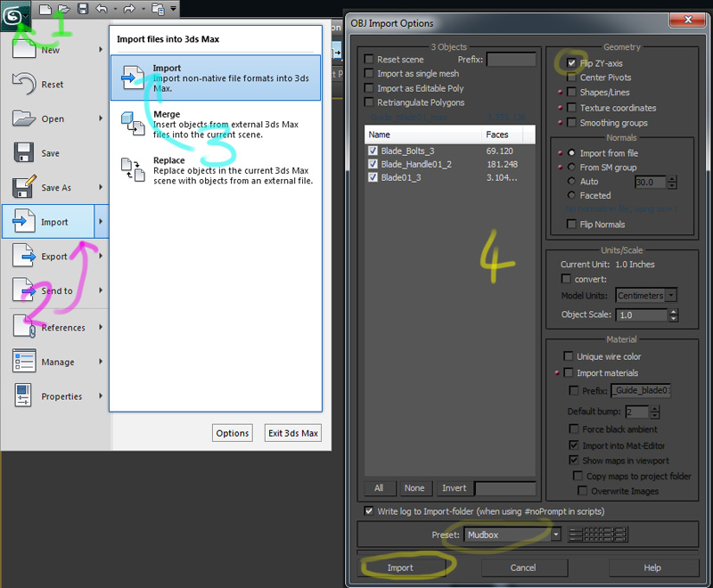The height and width of the screenshot is (588, 713).
Task: Click the New Scene toolbar icon
Action: click(x=45, y=9)
